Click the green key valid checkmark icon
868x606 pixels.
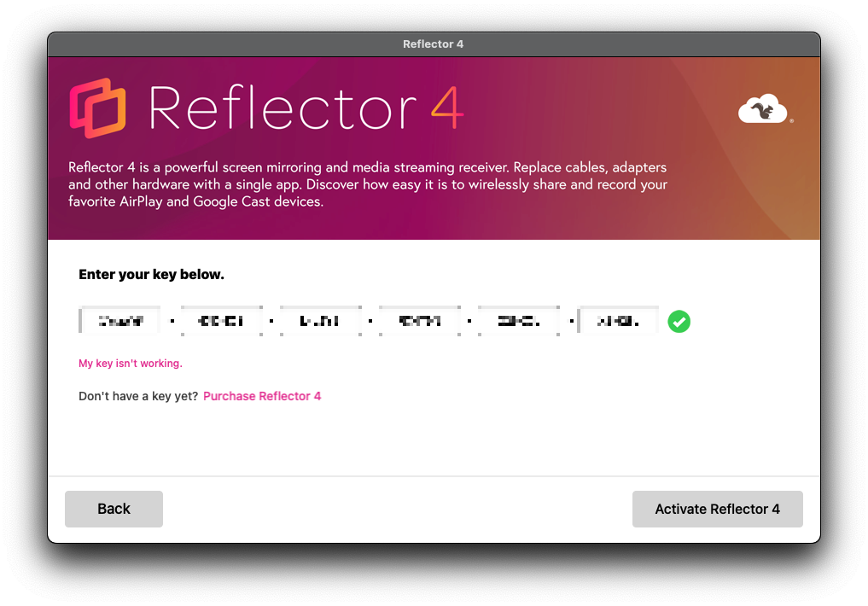[x=679, y=322]
